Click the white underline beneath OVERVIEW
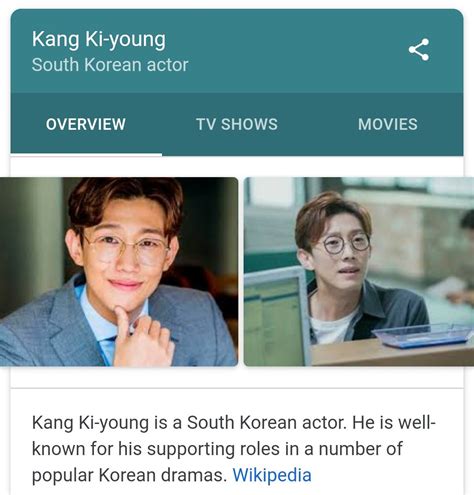474x495 pixels. (86, 155)
